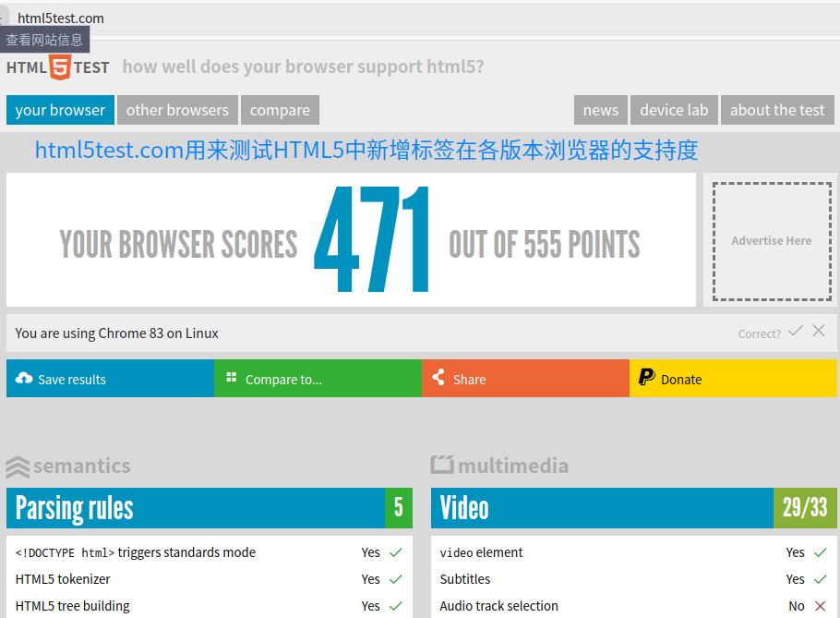Image resolution: width=840 pixels, height=618 pixels.
Task: Click the 'Correct?' label
Action: [x=759, y=333]
